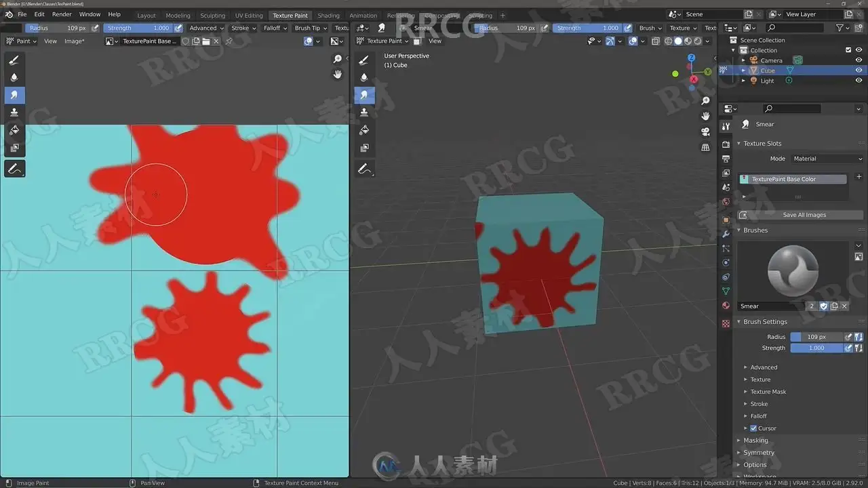The height and width of the screenshot is (488, 868).
Task: Open the Material properties tab
Action: point(726,306)
